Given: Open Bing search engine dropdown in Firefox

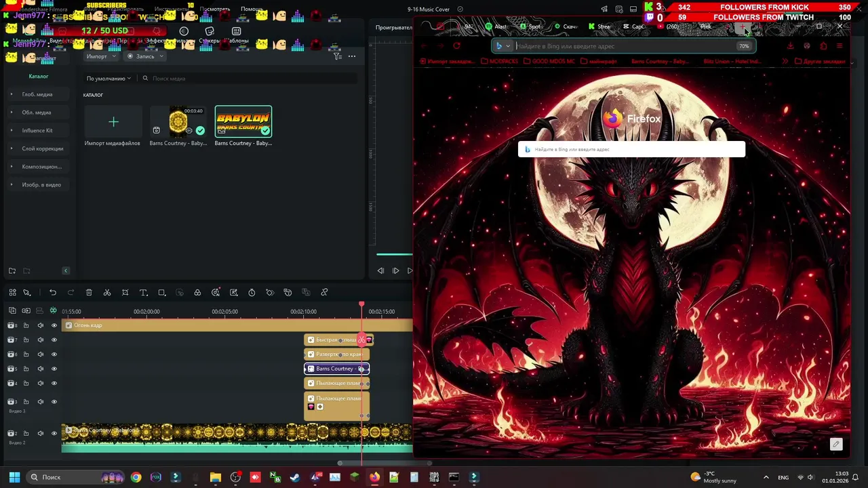Looking at the screenshot, I should (502, 46).
